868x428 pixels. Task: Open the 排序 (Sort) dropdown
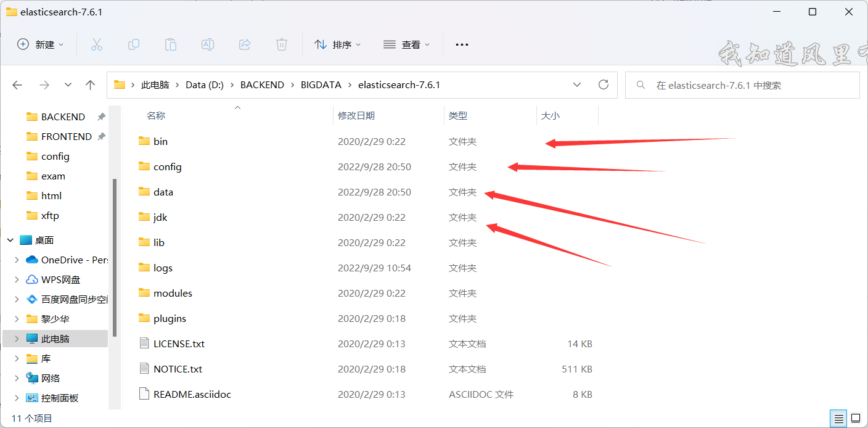pyautogui.click(x=338, y=44)
